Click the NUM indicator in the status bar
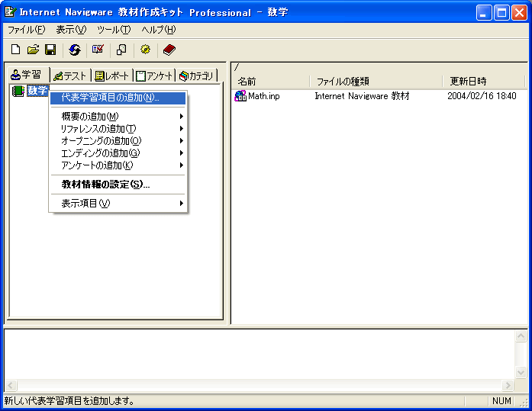 [501, 401]
